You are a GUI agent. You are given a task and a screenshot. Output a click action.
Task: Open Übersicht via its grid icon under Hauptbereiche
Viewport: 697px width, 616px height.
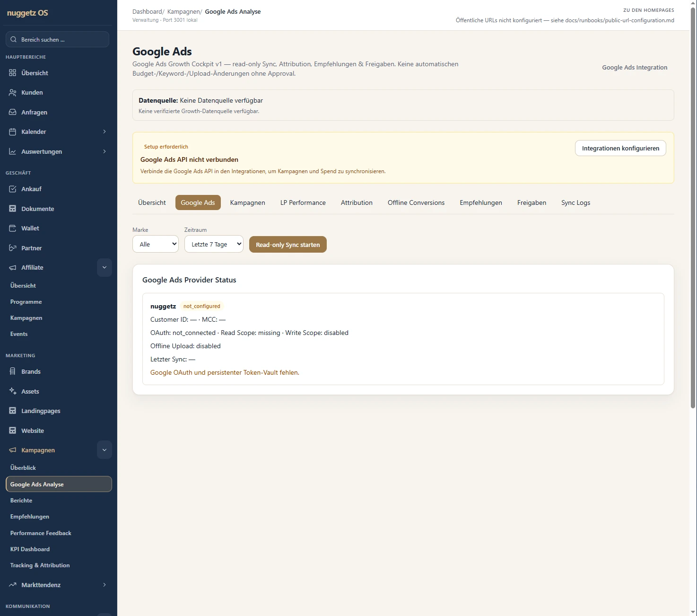(x=13, y=73)
